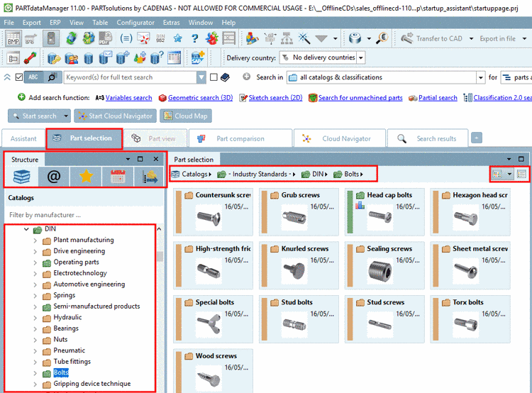The height and width of the screenshot is (393, 532).
Task: Open the Knurled screws thumbnail
Action: pyautogui.click(x=299, y=266)
